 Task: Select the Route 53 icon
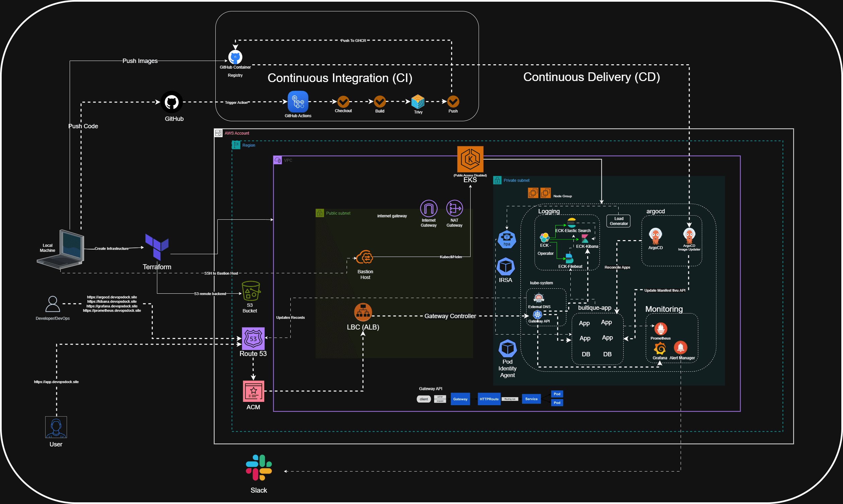253,339
